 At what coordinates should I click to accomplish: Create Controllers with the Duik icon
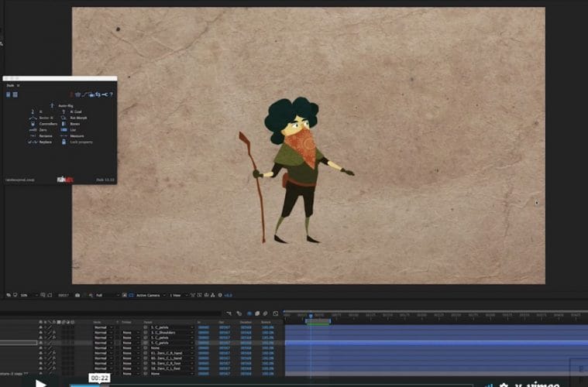[x=39, y=124]
